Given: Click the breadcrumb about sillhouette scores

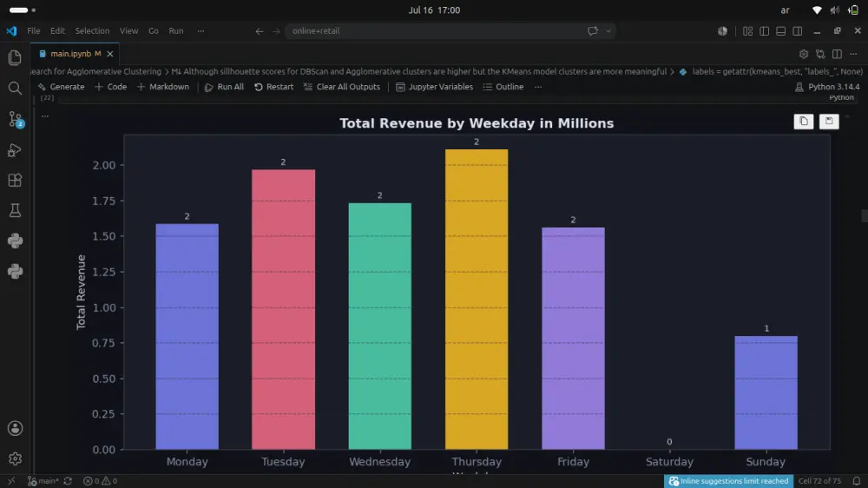Looking at the screenshot, I should pos(419,71).
